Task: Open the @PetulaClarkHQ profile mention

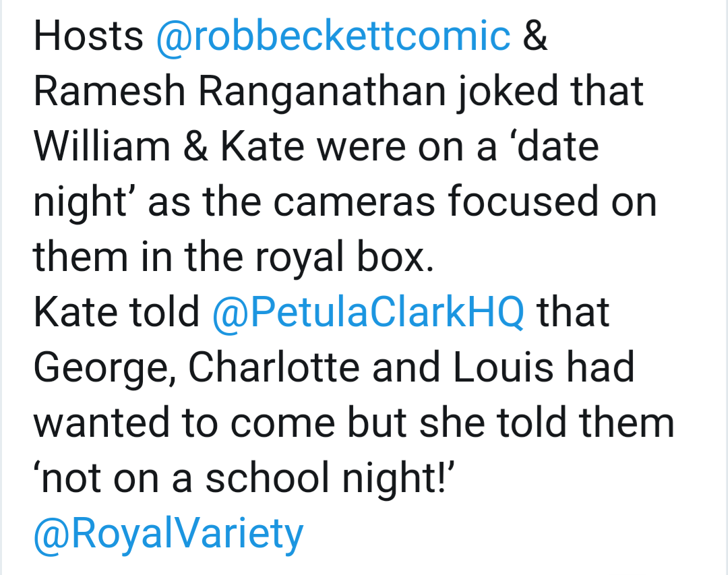Action: 368,311
